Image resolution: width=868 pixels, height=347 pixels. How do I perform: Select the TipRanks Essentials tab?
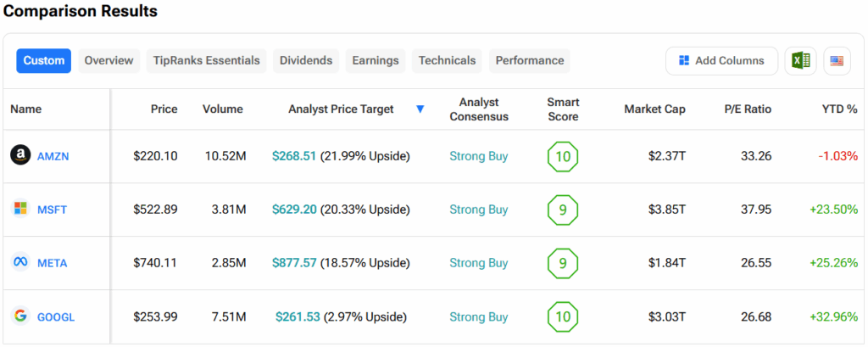click(x=207, y=61)
